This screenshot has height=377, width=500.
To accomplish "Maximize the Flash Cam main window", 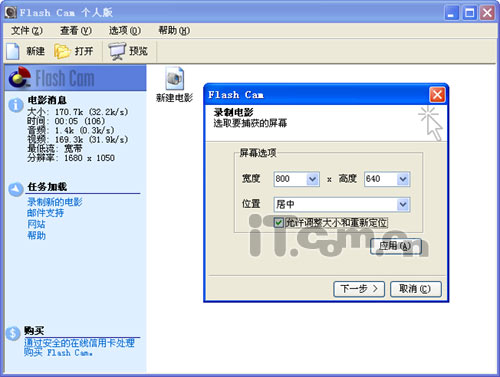I will pos(470,13).
